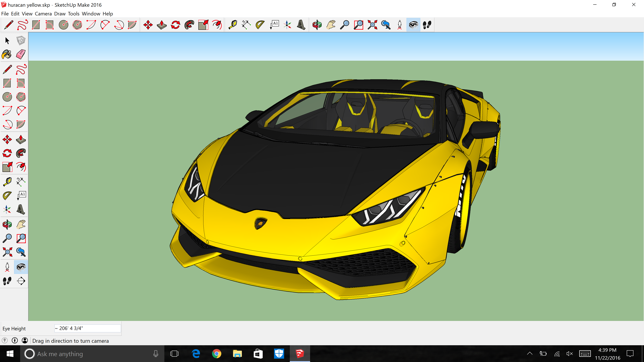Pick Protractor in the top toolbar
Screen dimensions: 644x362
pos(260,25)
